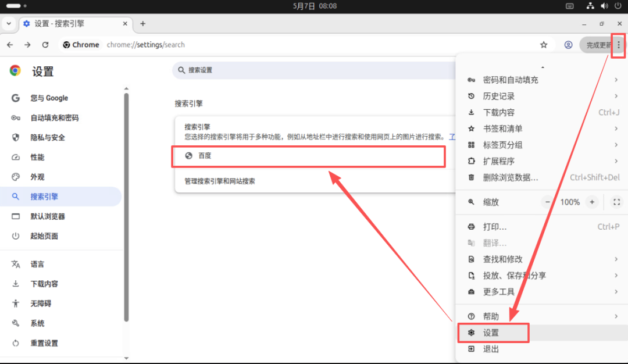Click the menu scroll-up arrow
Image resolution: width=628 pixels, height=364 pixels.
[543, 67]
